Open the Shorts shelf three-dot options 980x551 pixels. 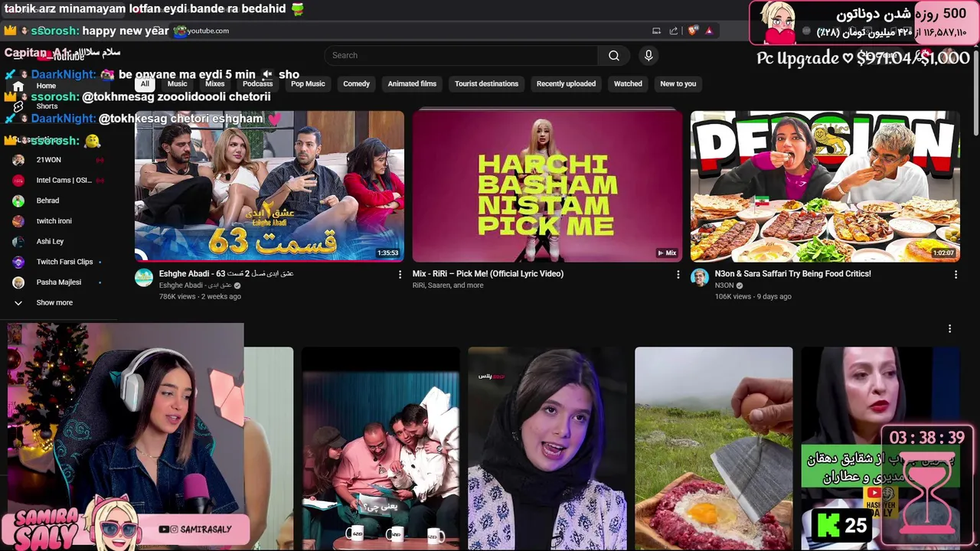949,328
